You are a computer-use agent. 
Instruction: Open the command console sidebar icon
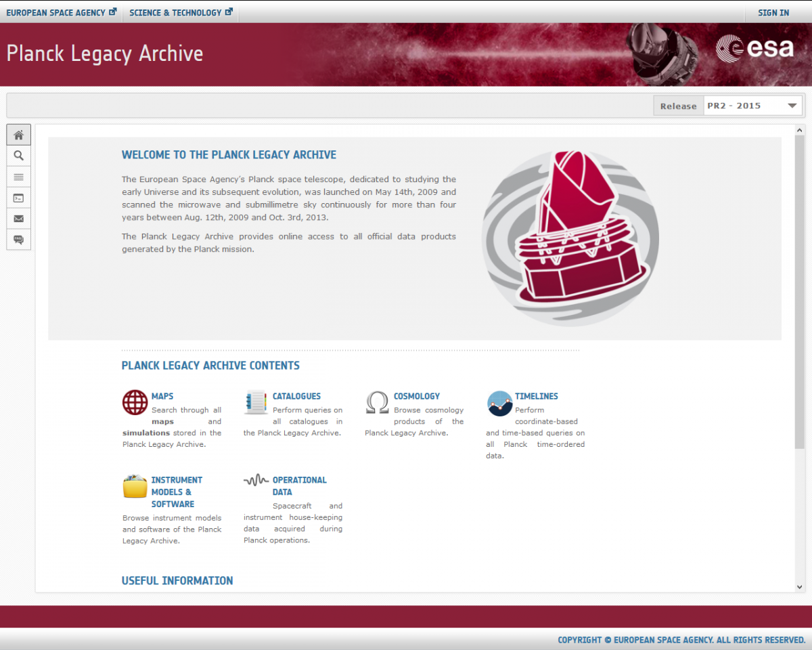click(x=19, y=198)
